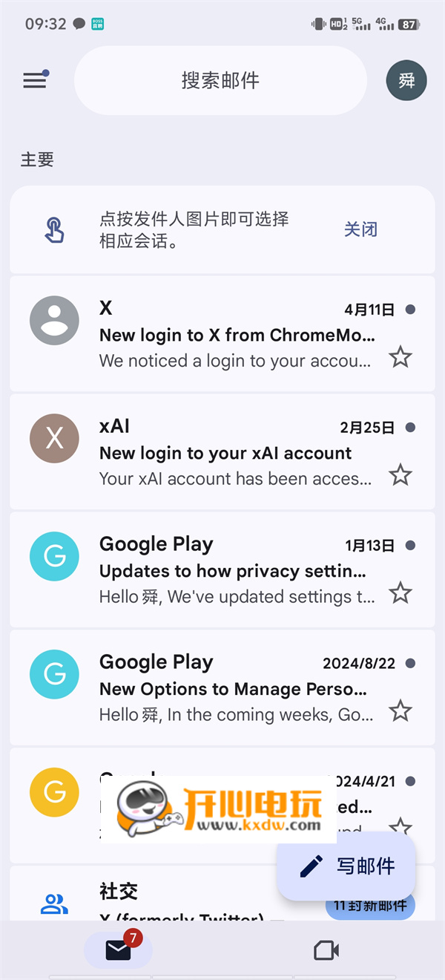Tap the yellow Google sender avatar
This screenshot has width=445, height=980.
point(54,793)
